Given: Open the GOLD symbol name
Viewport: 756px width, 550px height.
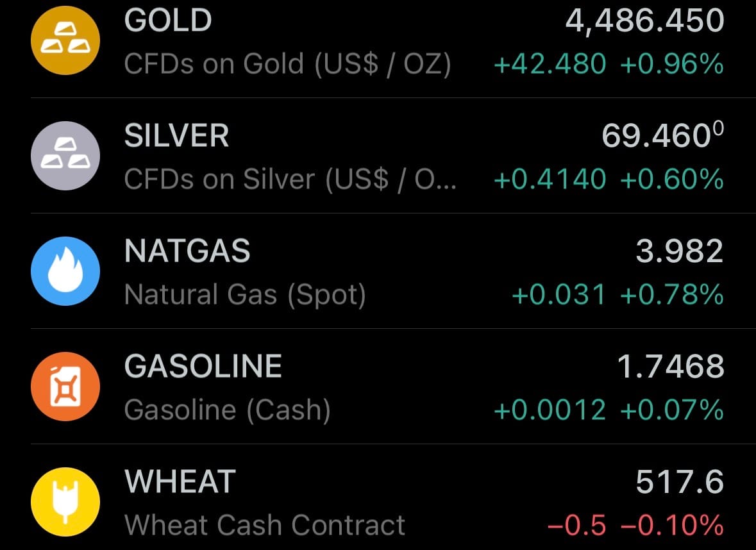Looking at the screenshot, I should [168, 21].
